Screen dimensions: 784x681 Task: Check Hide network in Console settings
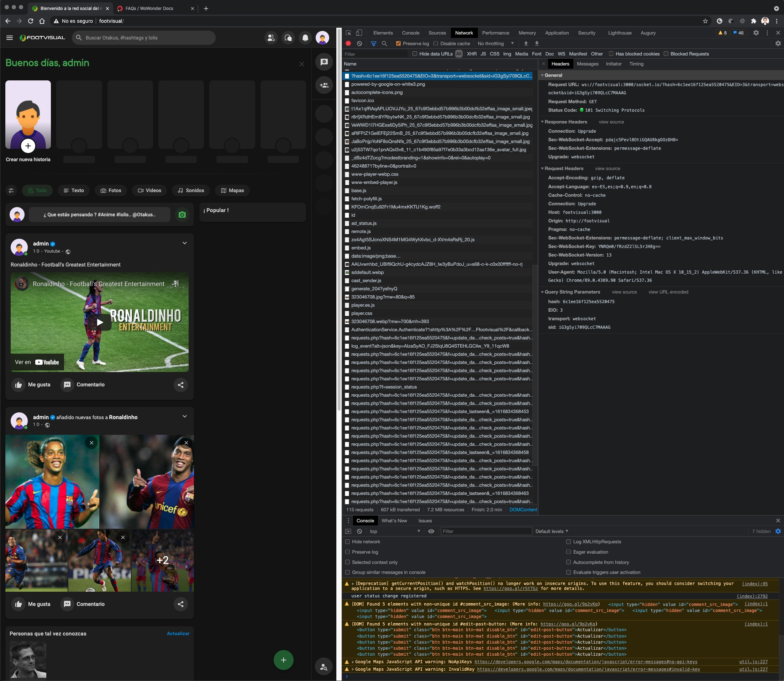click(347, 542)
